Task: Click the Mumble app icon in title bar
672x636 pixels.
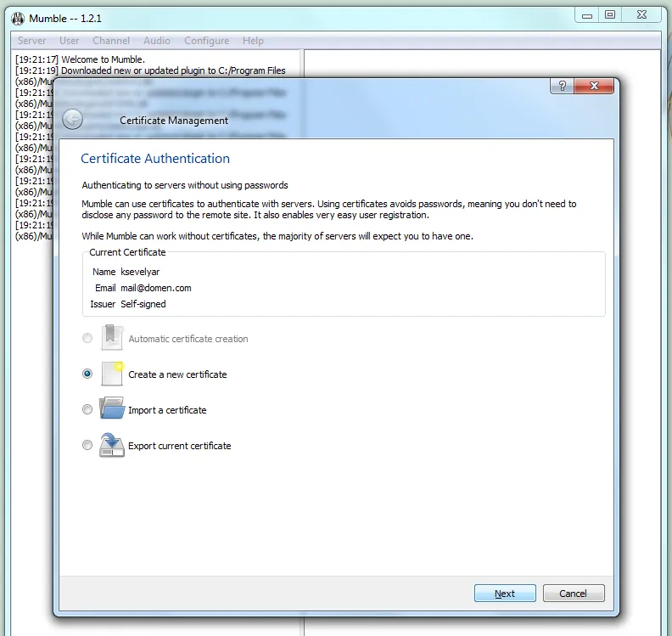Action: (18, 19)
